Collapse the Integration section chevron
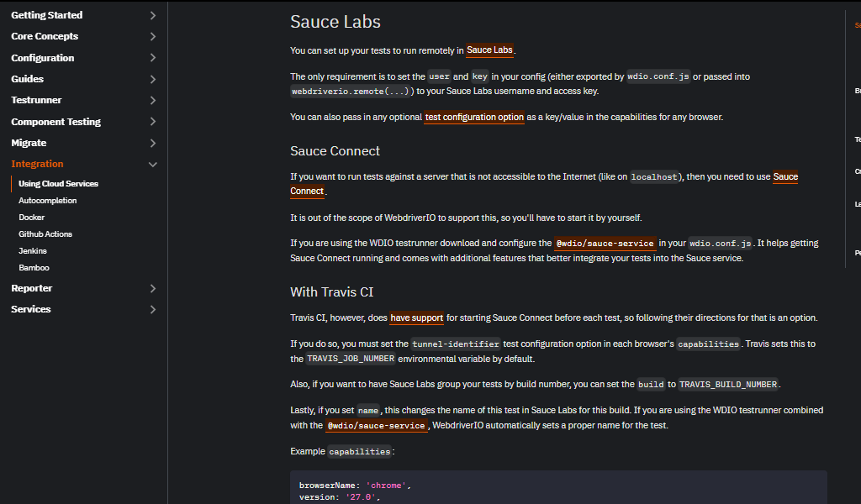The width and height of the screenshot is (861, 504). tap(153, 164)
